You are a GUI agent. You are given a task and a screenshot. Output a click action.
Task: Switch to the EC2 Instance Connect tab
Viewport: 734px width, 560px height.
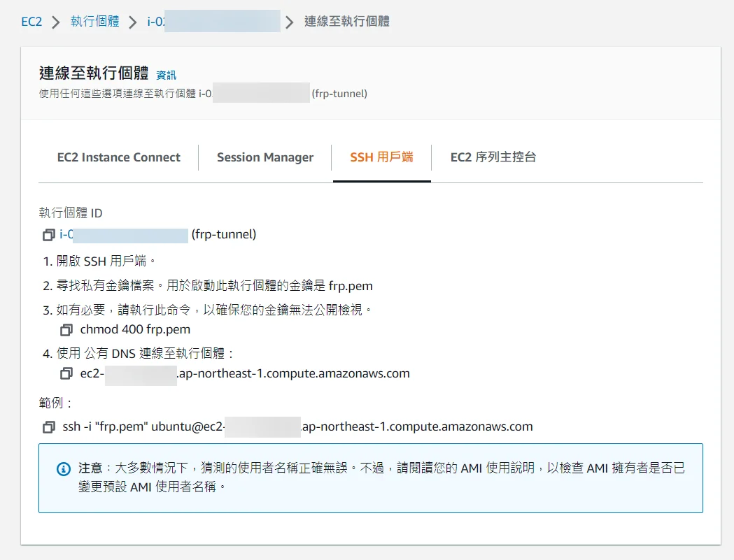118,157
